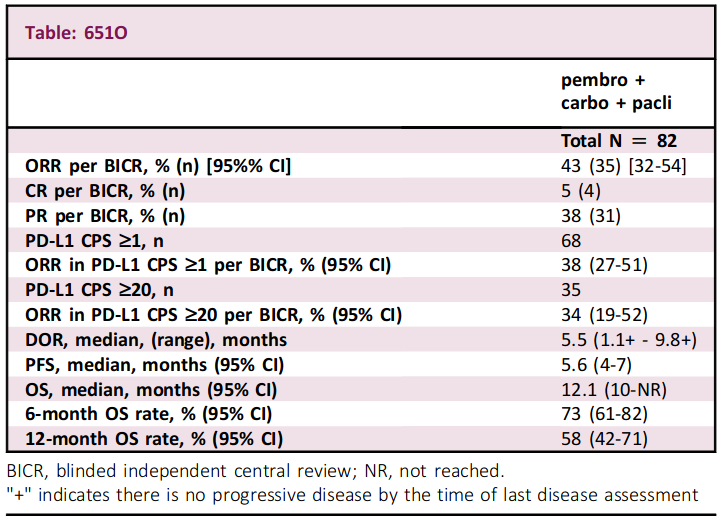Image resolution: width=726 pixels, height=523 pixels.
Task: Click the Table: 651O title
Action: (76, 33)
